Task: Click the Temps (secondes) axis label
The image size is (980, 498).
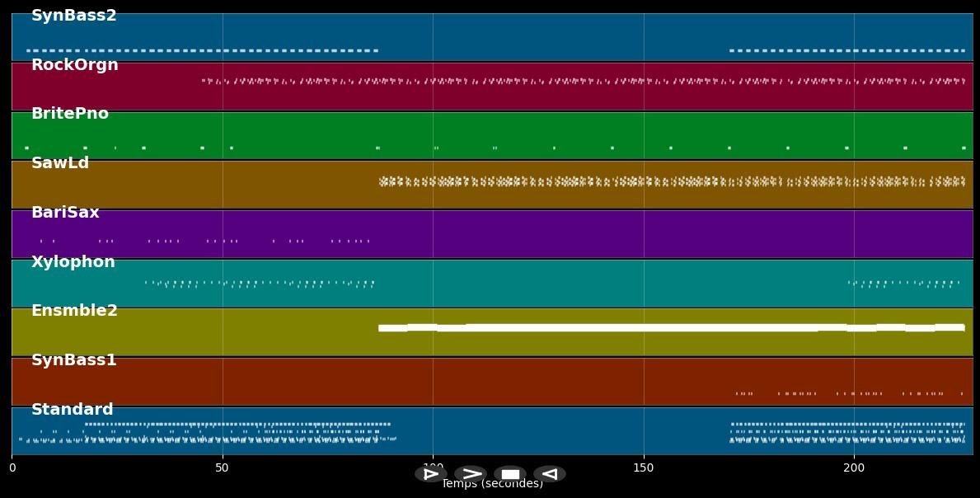Action: 492,486
